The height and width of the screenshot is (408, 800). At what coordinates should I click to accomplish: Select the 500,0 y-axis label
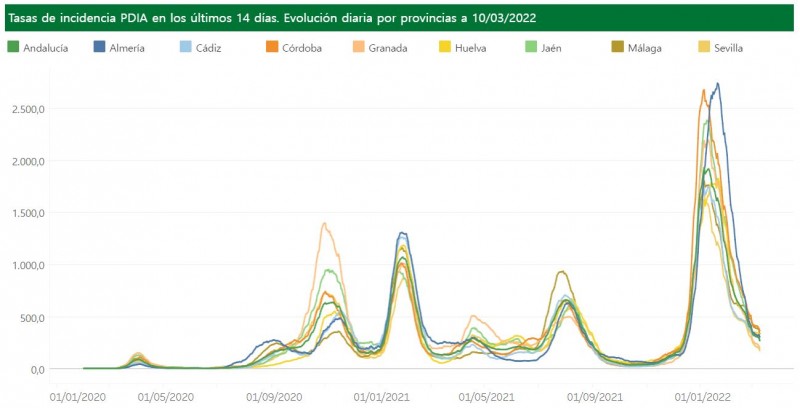33,318
